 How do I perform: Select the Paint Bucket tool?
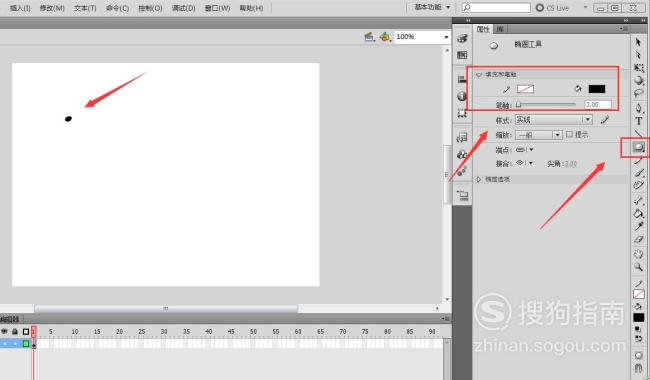(639, 214)
